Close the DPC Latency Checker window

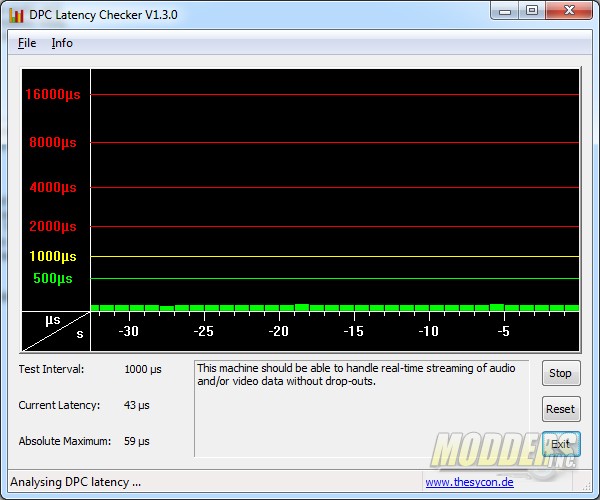coord(569,11)
